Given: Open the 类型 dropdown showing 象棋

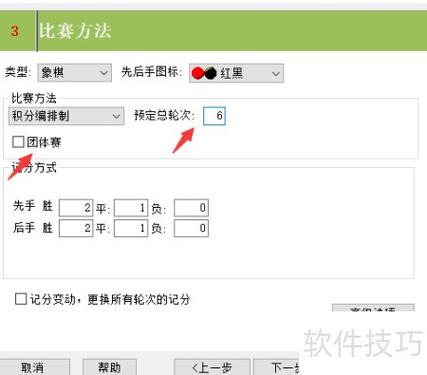Looking at the screenshot, I should click(74, 73).
